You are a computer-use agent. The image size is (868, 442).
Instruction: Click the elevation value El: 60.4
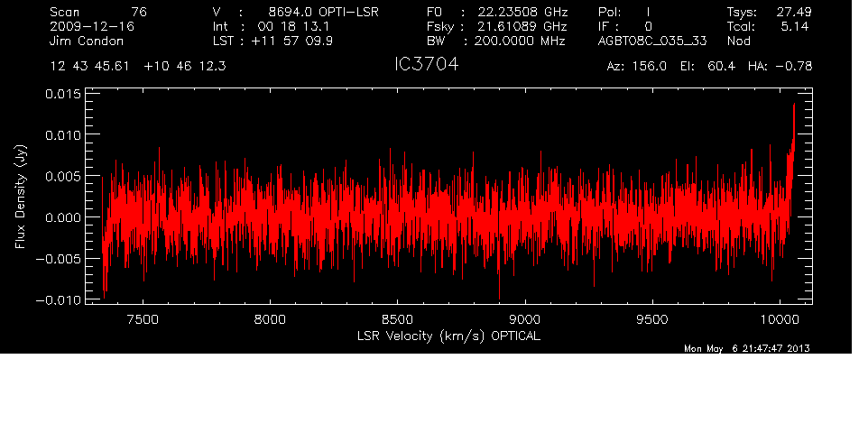(707, 67)
